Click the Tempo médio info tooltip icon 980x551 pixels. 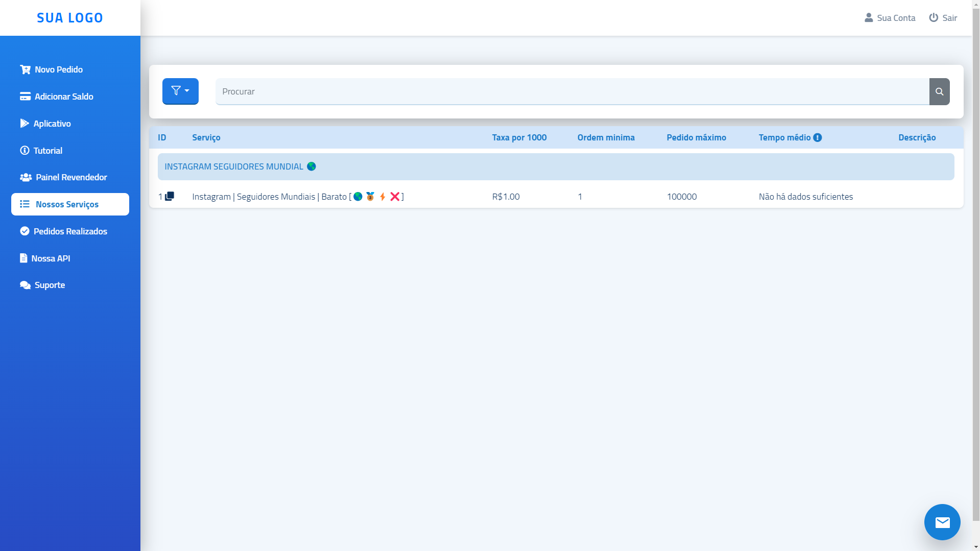pyautogui.click(x=818, y=137)
